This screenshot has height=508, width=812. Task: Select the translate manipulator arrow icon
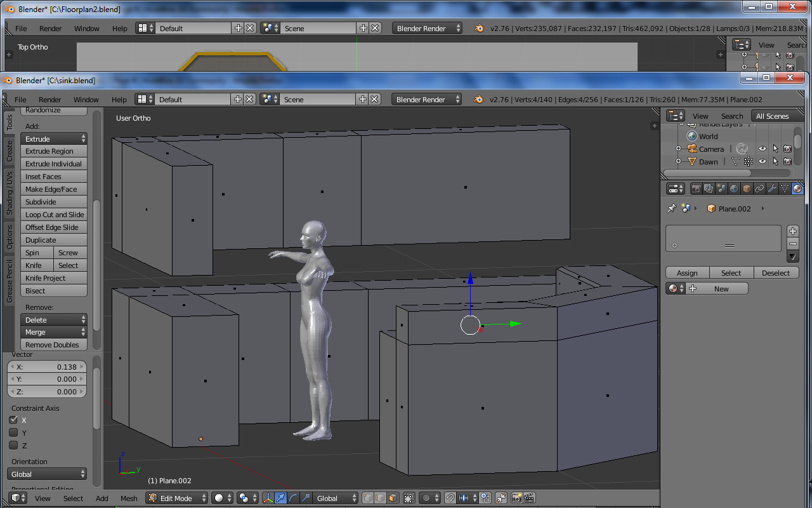[x=280, y=498]
